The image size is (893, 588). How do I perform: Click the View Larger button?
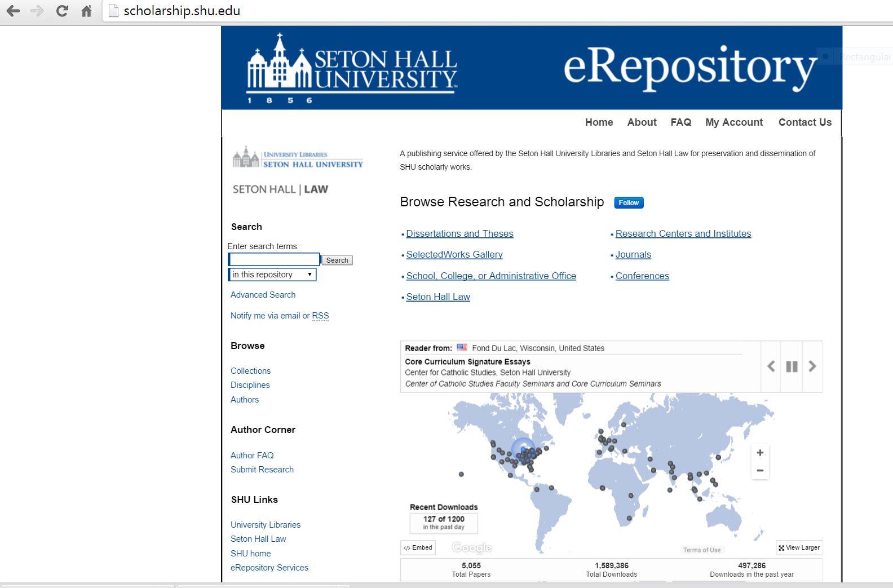pos(799,547)
